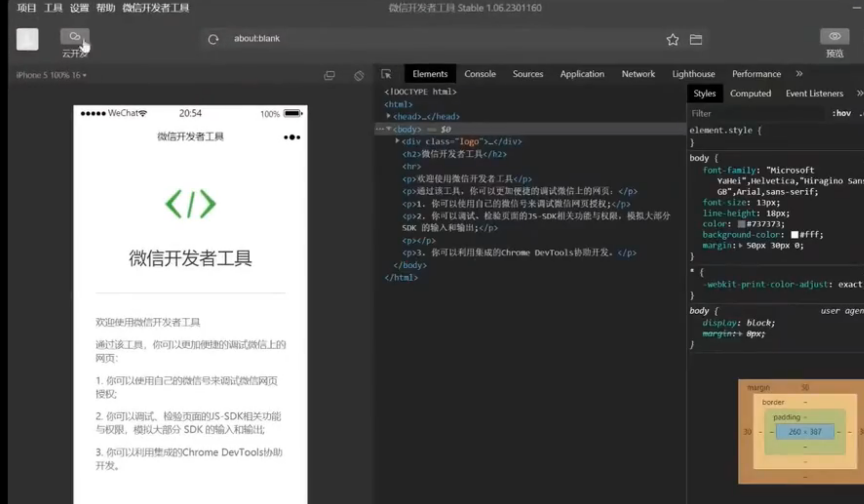Open the 工具 menu

pyautogui.click(x=53, y=8)
